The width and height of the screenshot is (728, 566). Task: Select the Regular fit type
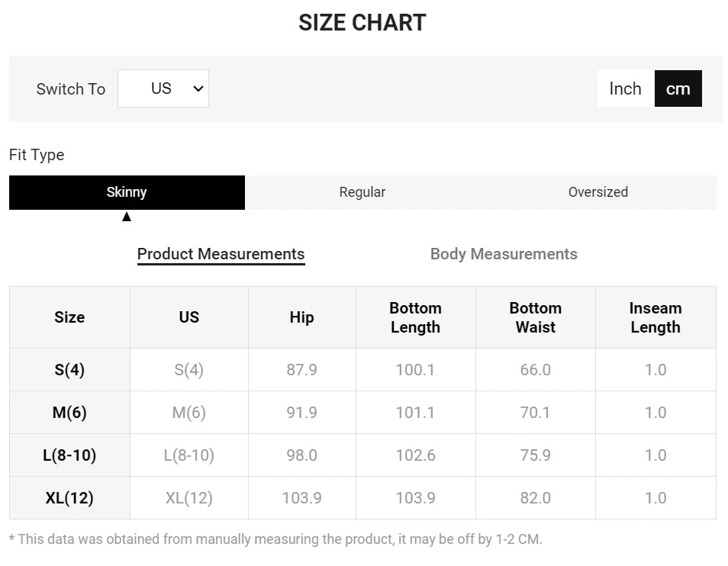click(362, 192)
